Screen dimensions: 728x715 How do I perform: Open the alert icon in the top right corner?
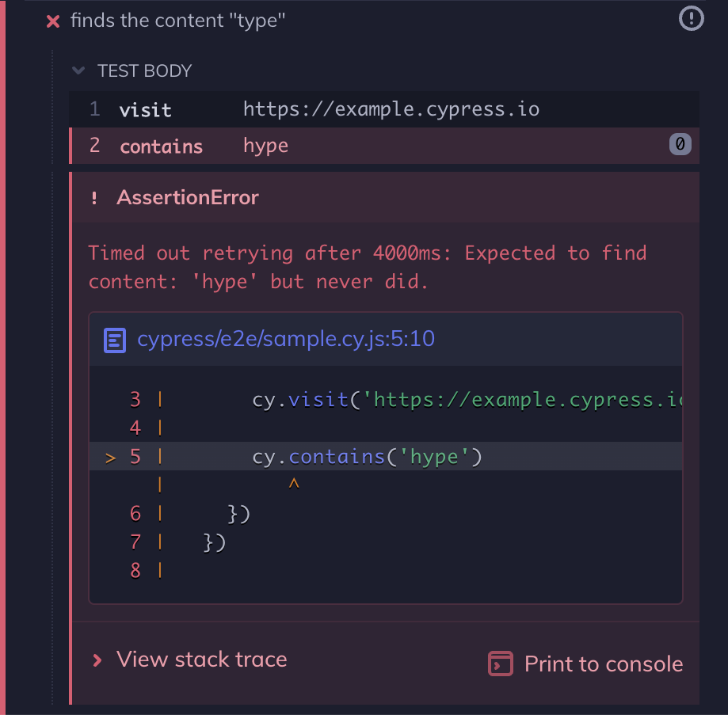pyautogui.click(x=691, y=18)
